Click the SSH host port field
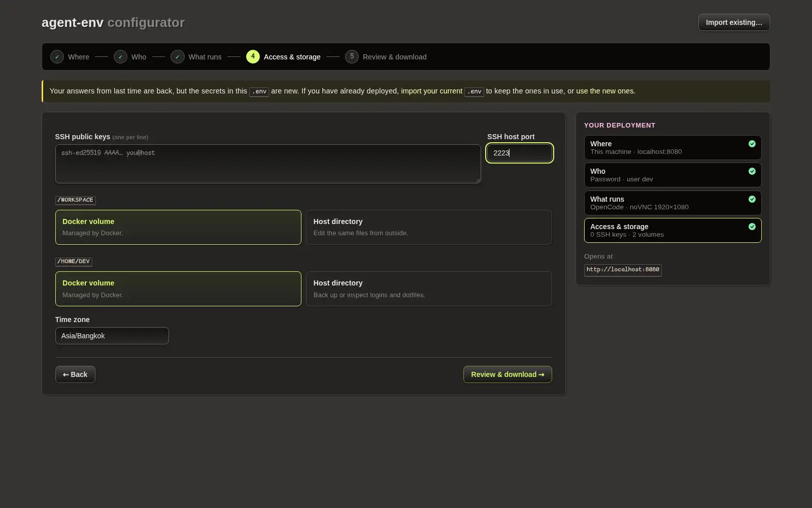 [519, 153]
